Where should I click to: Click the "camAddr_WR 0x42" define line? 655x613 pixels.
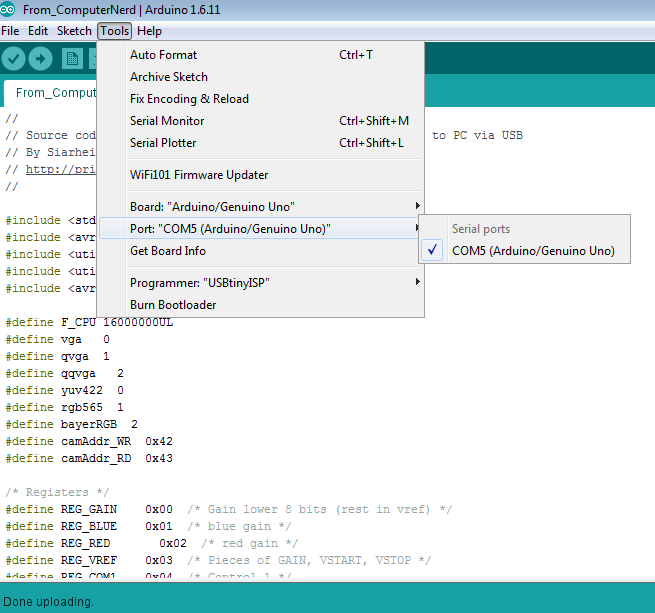[x=89, y=441]
